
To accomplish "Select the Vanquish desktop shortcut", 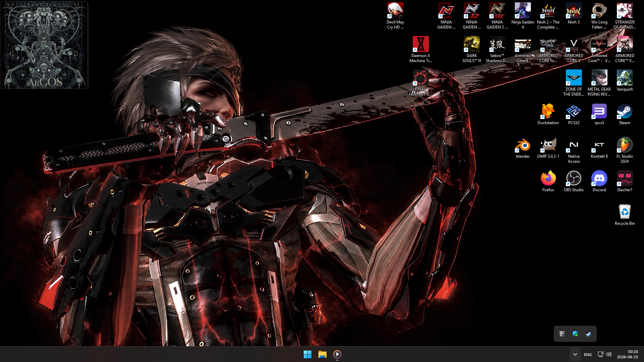I will [x=625, y=81].
